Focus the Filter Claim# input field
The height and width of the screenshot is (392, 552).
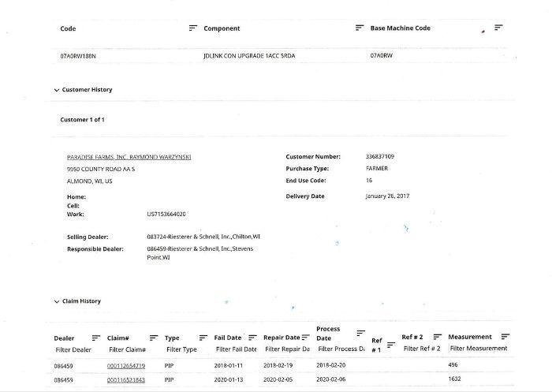tap(129, 349)
